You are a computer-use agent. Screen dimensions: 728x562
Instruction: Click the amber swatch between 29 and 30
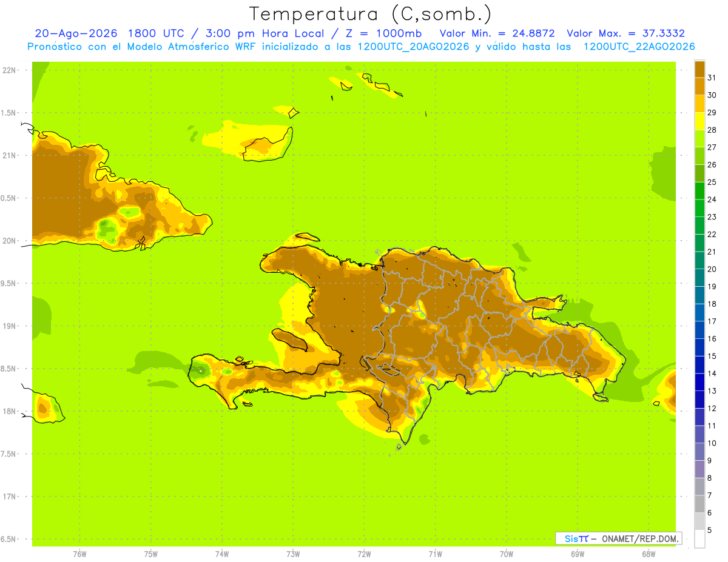[x=699, y=104]
